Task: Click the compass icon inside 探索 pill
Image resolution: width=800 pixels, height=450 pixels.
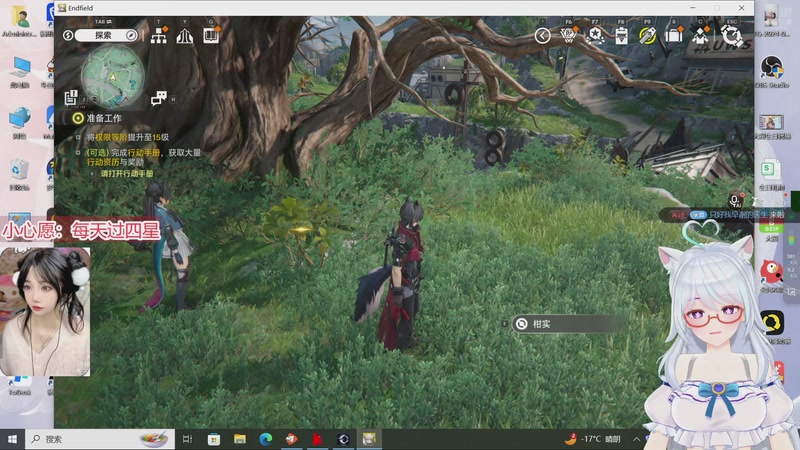Action: pos(131,35)
